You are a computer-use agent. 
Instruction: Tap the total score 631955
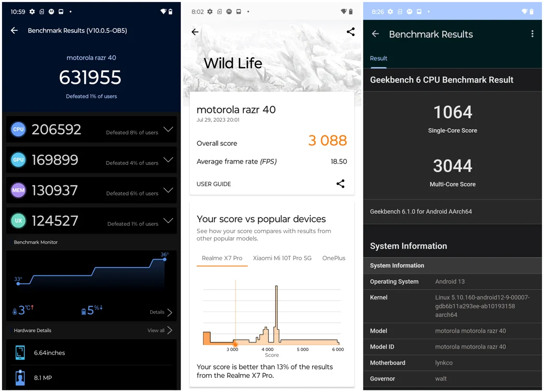[x=90, y=77]
